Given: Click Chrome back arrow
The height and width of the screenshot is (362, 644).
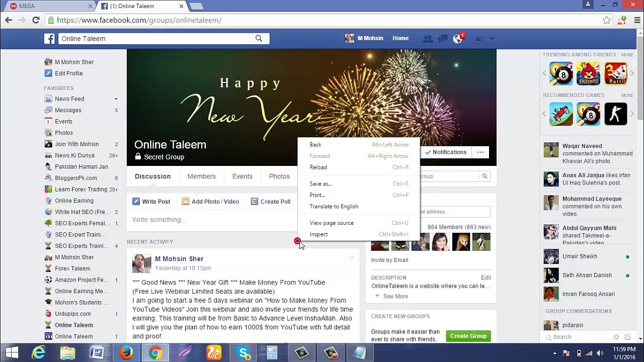Looking at the screenshot, I should point(9,20).
